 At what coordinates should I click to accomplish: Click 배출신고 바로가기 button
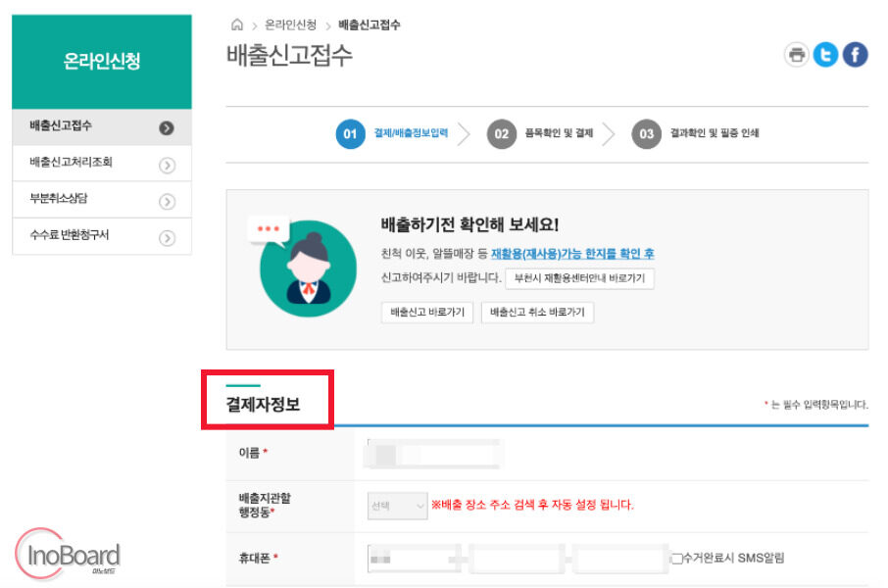427,312
